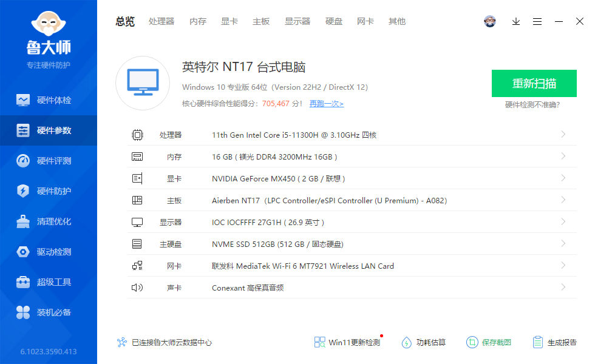The height and width of the screenshot is (364, 595).
Task: Click the 网卡 network icon
Action: [x=137, y=266]
